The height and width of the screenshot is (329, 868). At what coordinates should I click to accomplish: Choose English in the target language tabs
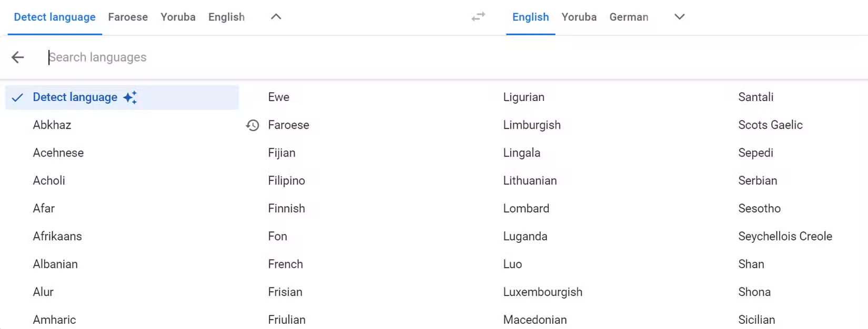click(530, 17)
